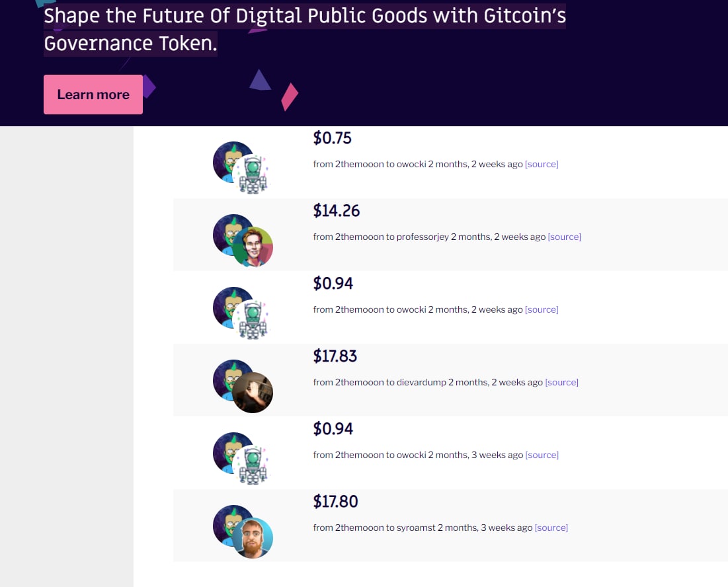Click syroamst bearded avatar in $17.80 row
This screenshot has height=587, width=728.
coord(253,538)
